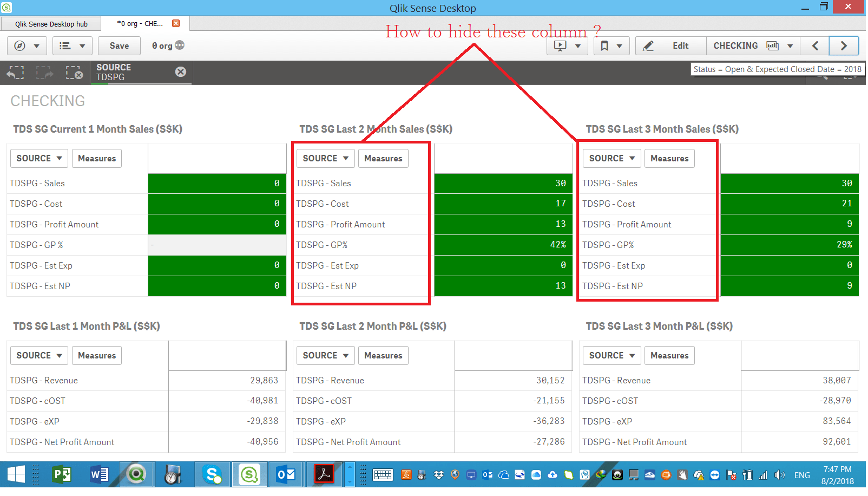Open Skype from the taskbar
This screenshot has height=496, width=868.
[212, 475]
